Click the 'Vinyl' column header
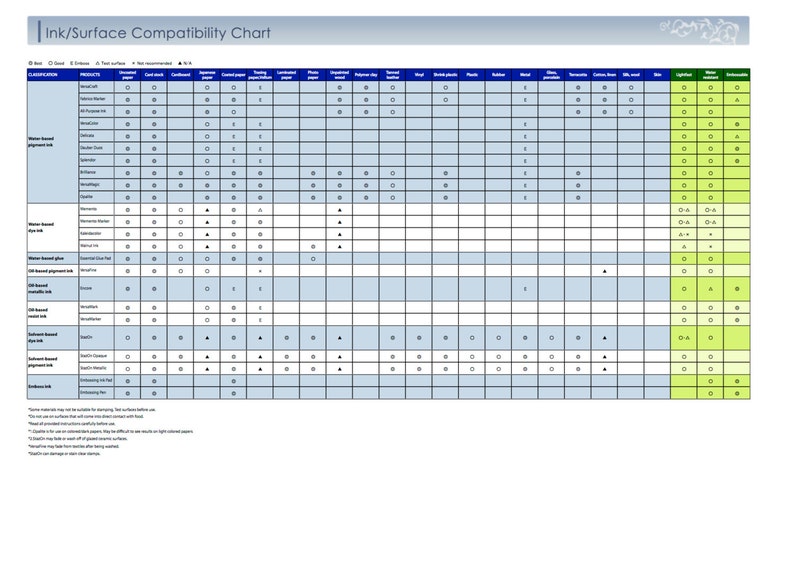Image resolution: width=794 pixels, height=562 pixels. (419, 75)
